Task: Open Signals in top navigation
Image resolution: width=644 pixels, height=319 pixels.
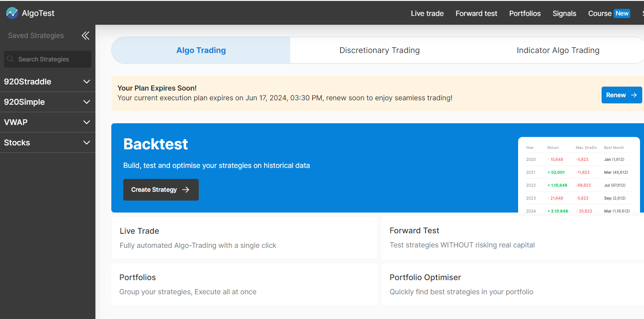Action: click(x=564, y=13)
